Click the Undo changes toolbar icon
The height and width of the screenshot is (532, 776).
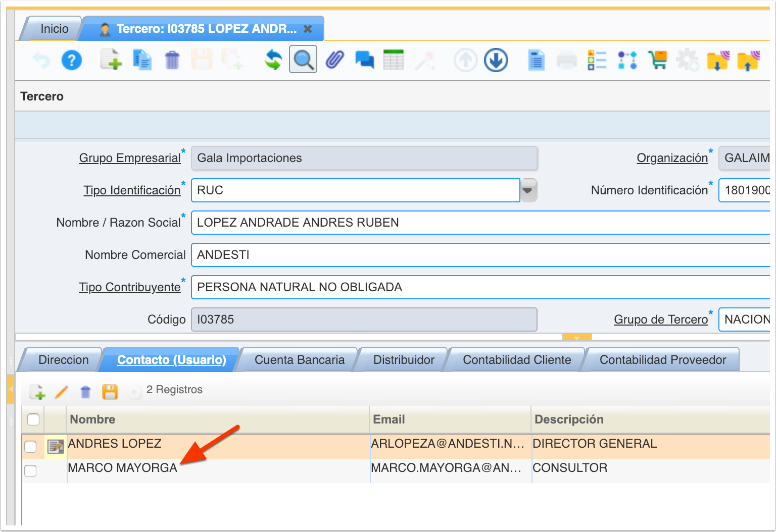click(41, 61)
